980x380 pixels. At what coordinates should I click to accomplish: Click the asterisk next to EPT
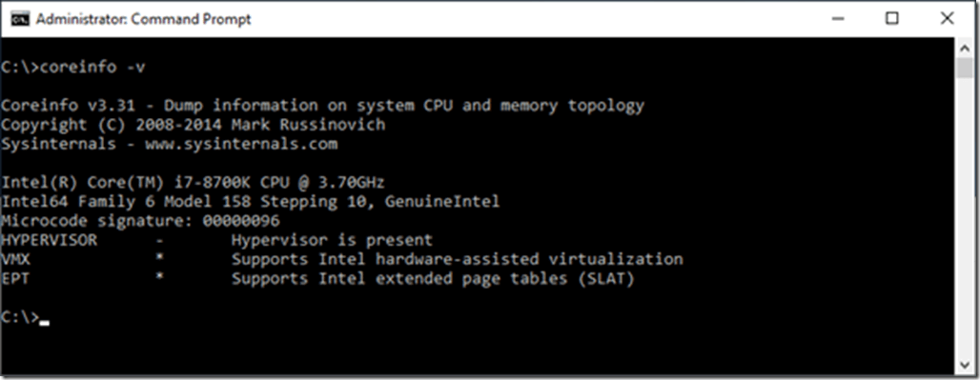(160, 276)
